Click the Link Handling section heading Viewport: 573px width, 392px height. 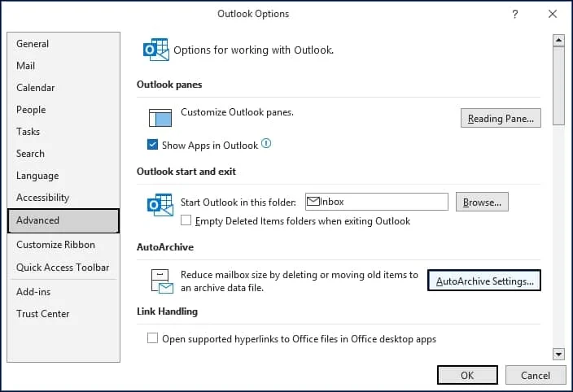click(x=168, y=311)
